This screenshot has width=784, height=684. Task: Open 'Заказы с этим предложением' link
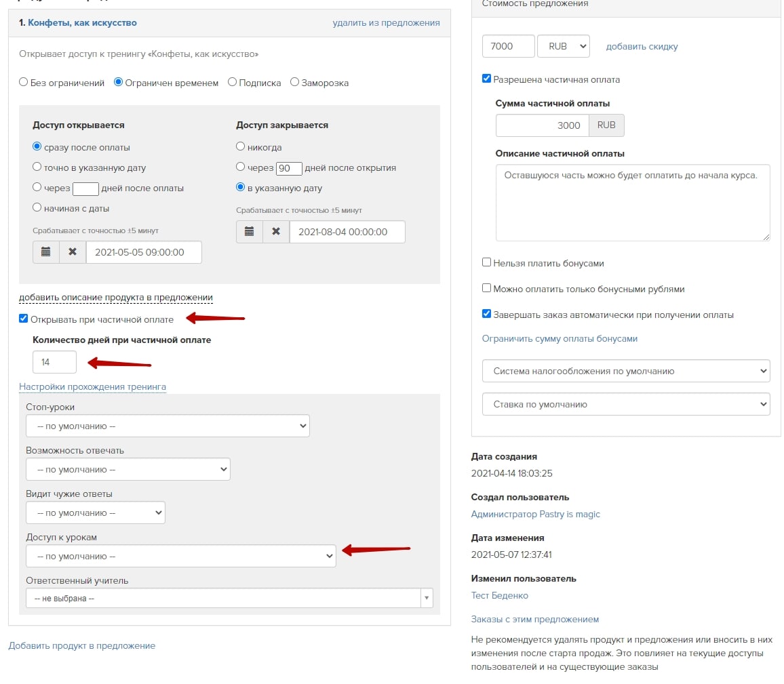pos(535,619)
